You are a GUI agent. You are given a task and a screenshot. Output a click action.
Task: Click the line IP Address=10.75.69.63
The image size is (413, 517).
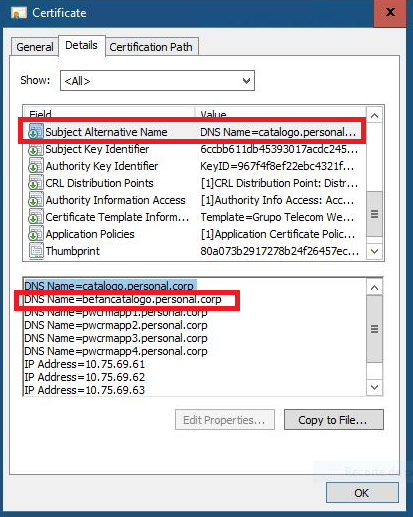coord(84,390)
